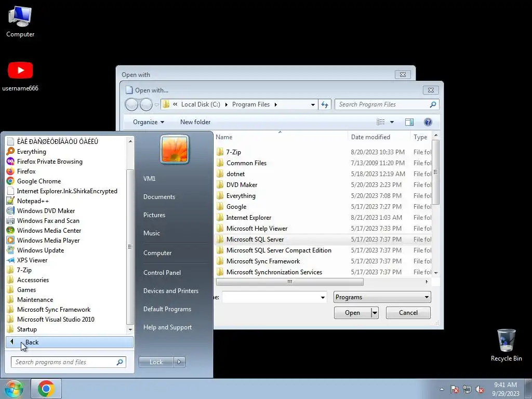Open Windows Media Player
The image size is (532, 399).
coord(48,240)
